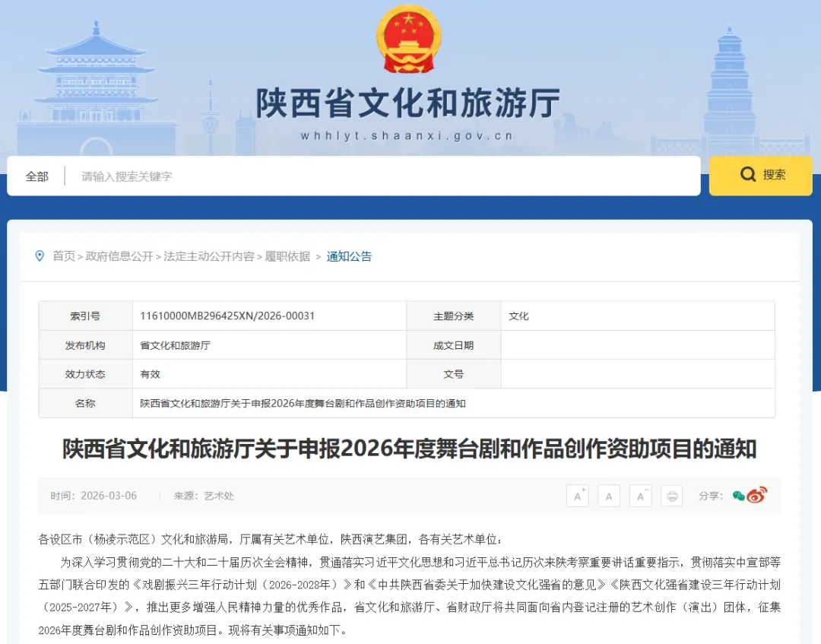Reset font size using middle A icon
This screenshot has height=644, width=821.
point(609,495)
